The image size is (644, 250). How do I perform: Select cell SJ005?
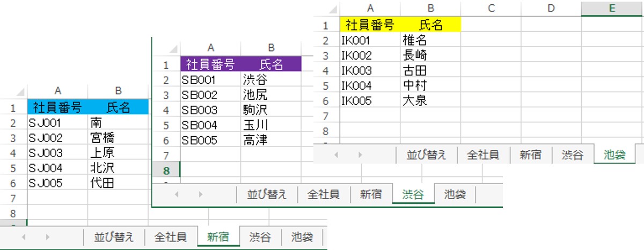tap(57, 183)
